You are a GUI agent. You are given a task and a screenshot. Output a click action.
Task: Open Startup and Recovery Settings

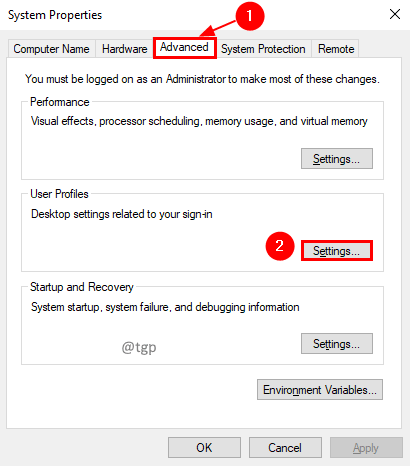tap(337, 343)
